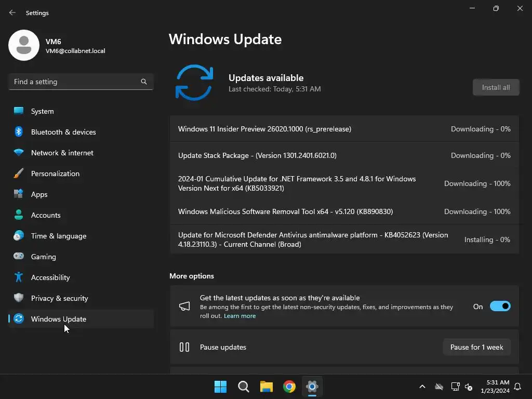Launch Google Chrome from the taskbar

click(x=289, y=387)
